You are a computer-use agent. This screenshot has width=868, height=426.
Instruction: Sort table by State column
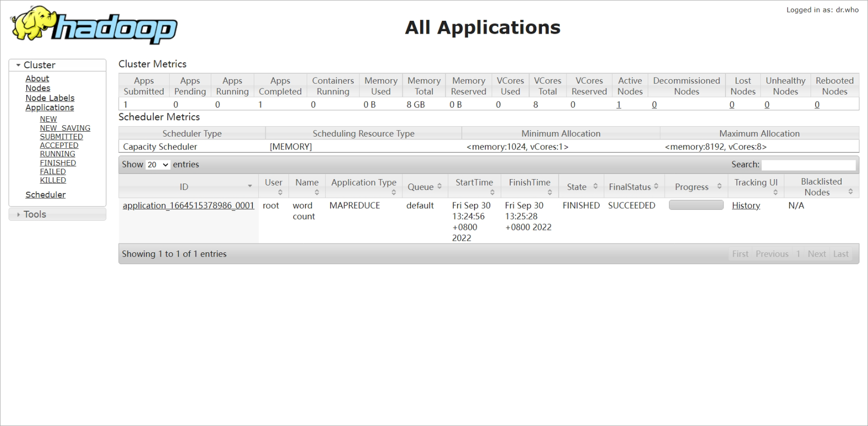(581, 187)
